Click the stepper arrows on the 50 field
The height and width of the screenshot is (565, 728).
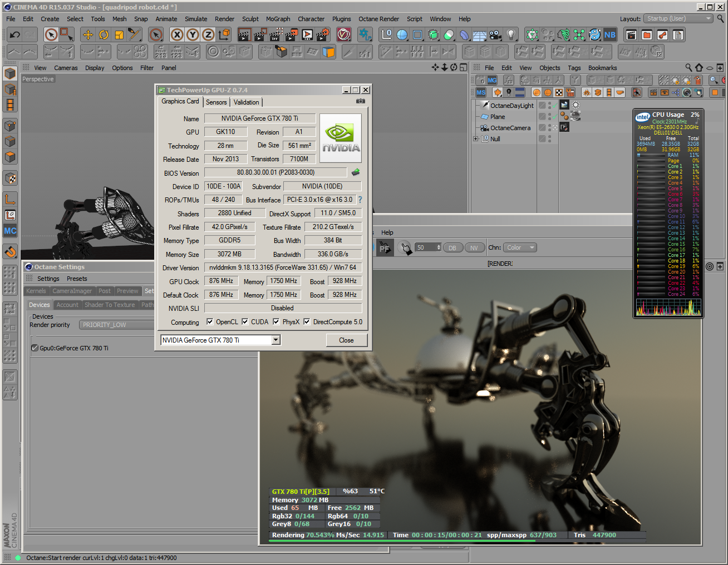pyautogui.click(x=439, y=247)
